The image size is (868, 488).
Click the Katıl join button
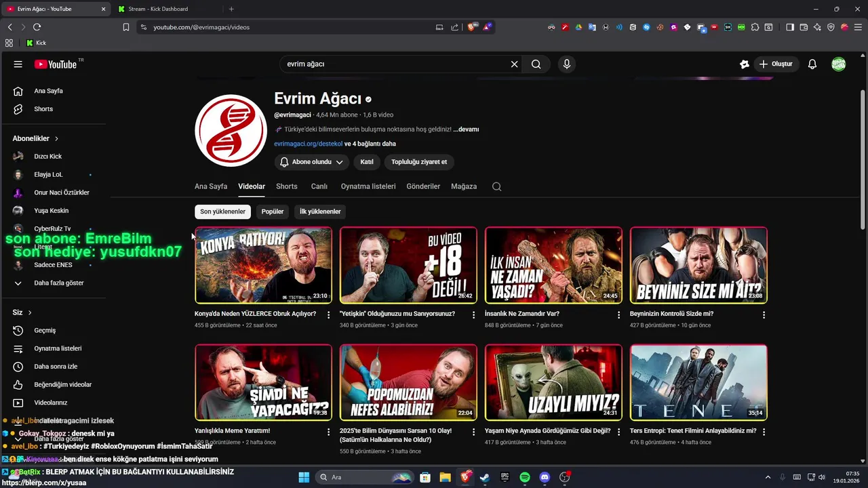pos(367,162)
